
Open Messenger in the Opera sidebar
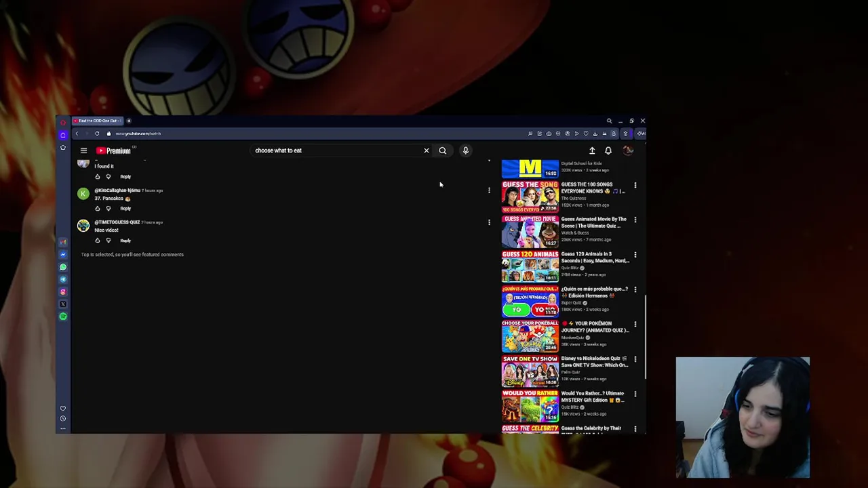click(63, 255)
